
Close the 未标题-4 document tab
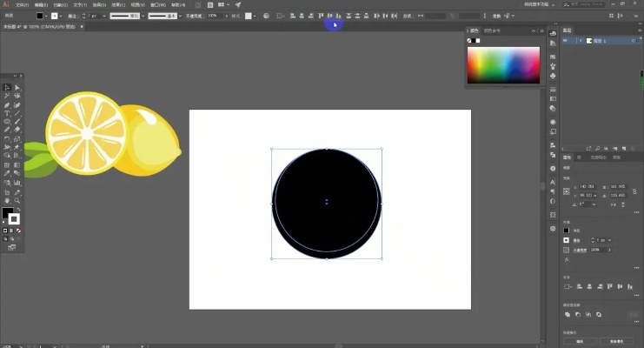82,26
